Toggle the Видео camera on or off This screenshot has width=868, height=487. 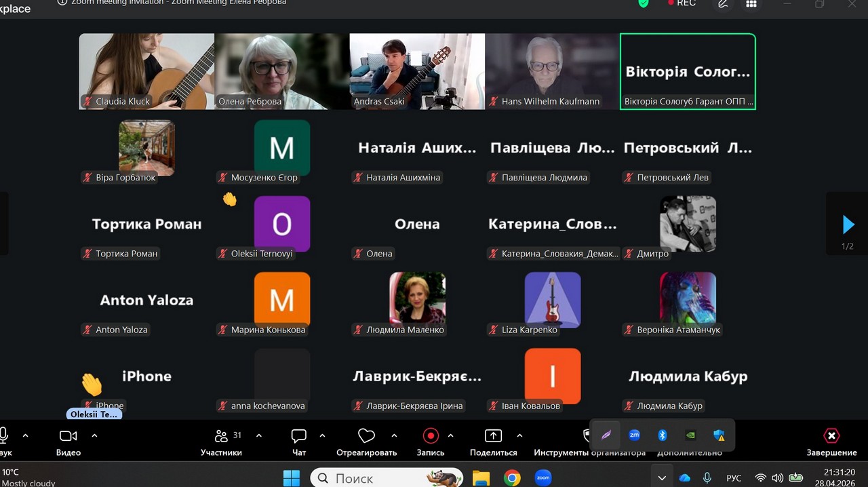point(68,436)
